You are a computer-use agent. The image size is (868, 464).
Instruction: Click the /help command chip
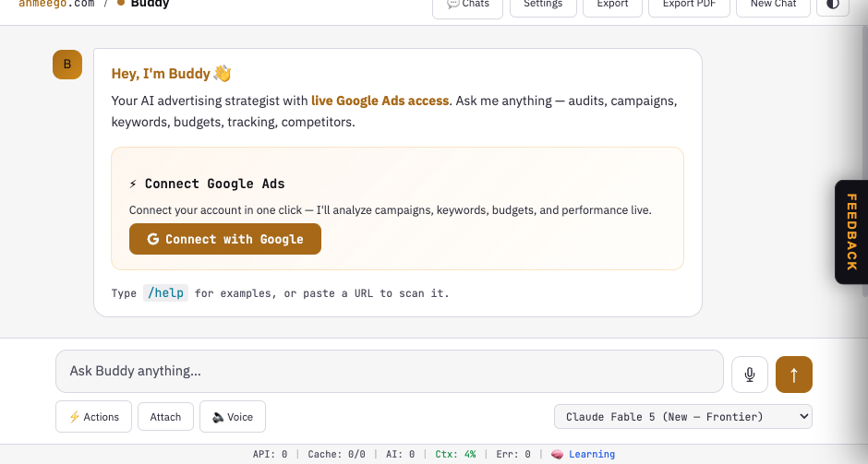(165, 292)
